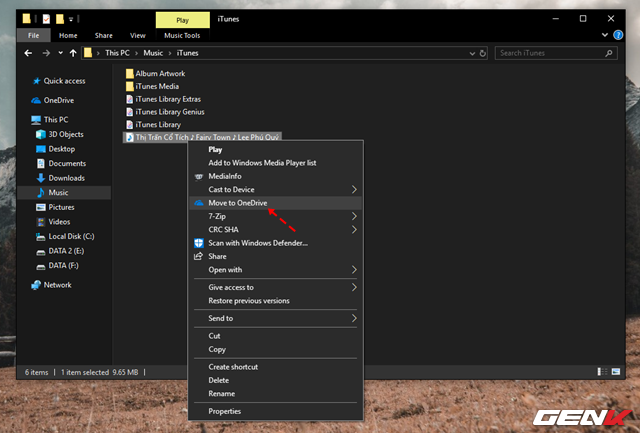Choose Properties from the context menu

(x=224, y=411)
